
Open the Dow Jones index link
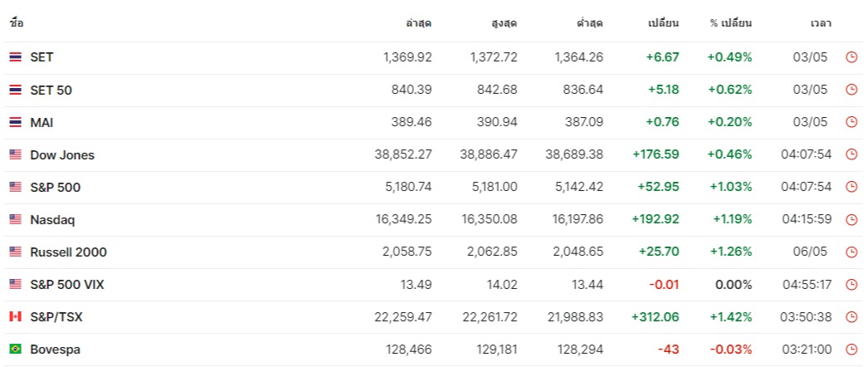click(62, 155)
